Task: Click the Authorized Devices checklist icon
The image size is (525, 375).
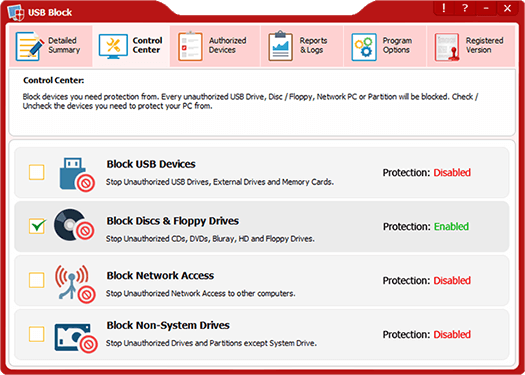Action: click(x=190, y=46)
